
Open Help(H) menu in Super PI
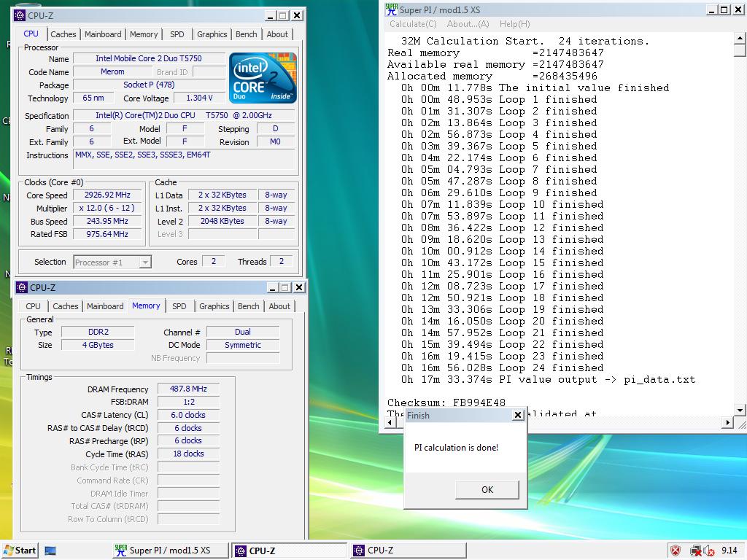click(x=514, y=24)
